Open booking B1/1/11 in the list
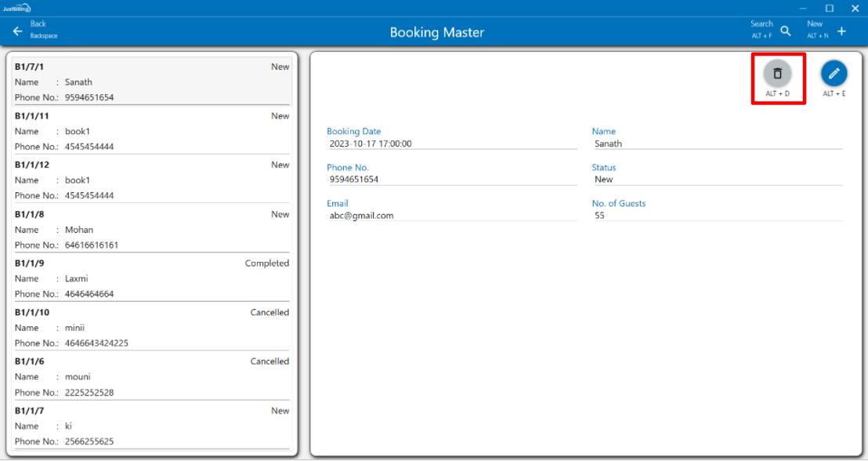 [x=152, y=131]
